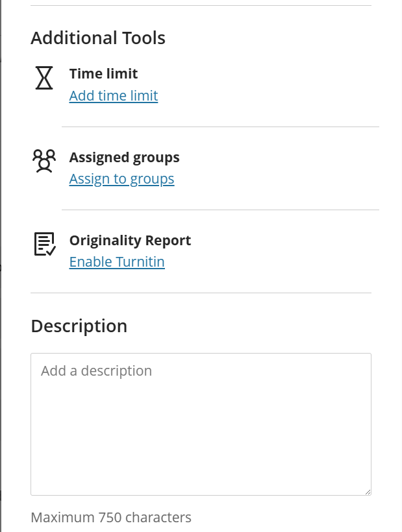402x532 pixels.
Task: Enable Turnitin via its link
Action: pos(117,262)
